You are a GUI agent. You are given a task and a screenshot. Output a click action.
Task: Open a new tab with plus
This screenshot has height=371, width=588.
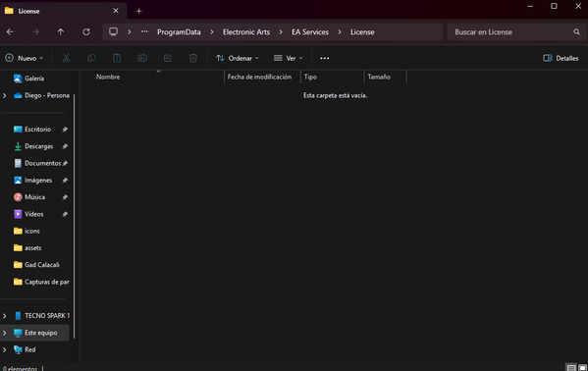click(x=139, y=11)
